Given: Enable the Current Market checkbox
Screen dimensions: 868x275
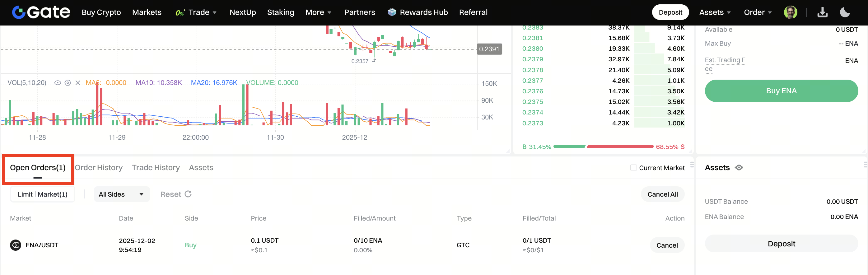Looking at the screenshot, I should click(633, 168).
